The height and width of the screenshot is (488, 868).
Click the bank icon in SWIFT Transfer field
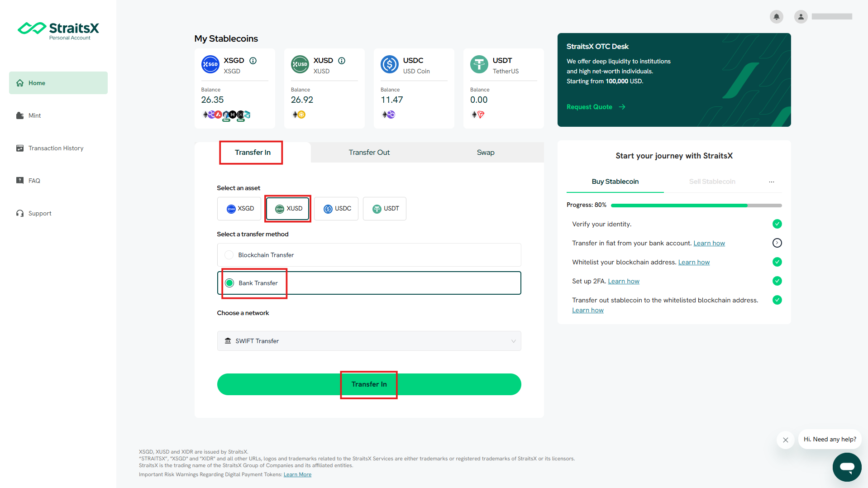[228, 341]
